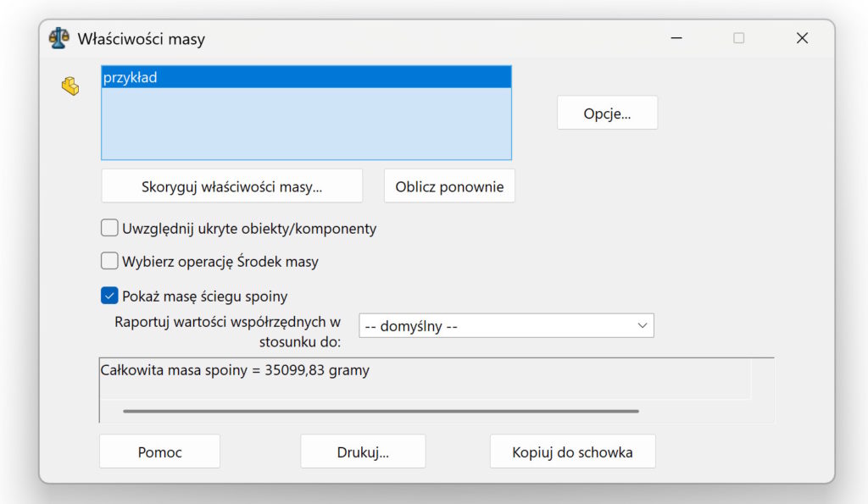Click the chevron arrow of the domyślny dropdown
868x504 pixels.
(642, 325)
